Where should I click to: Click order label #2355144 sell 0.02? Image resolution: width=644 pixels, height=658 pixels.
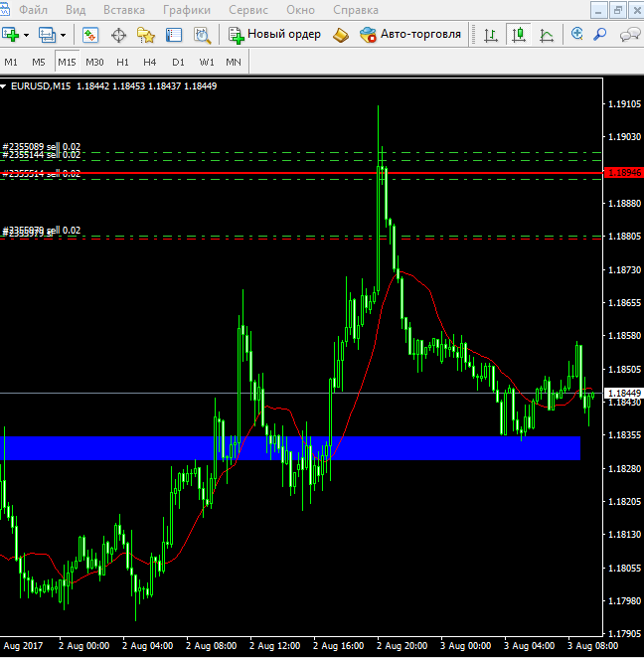click(x=41, y=155)
